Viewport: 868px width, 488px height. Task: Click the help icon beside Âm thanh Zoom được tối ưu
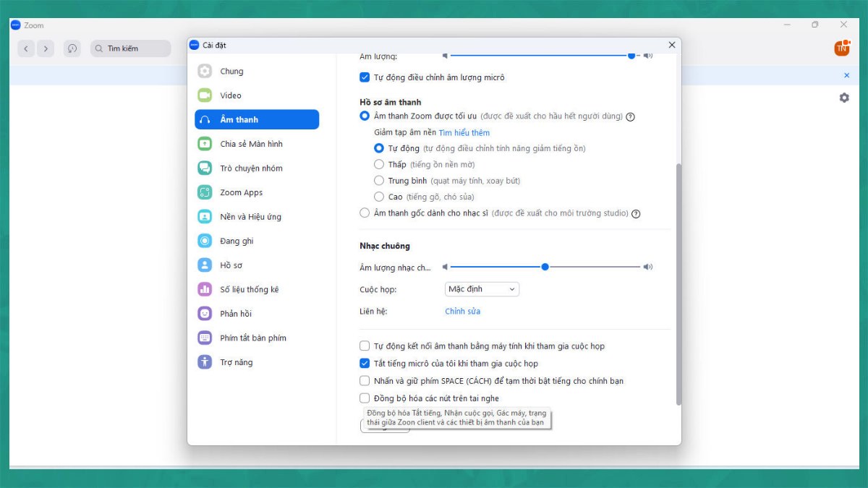pyautogui.click(x=630, y=116)
